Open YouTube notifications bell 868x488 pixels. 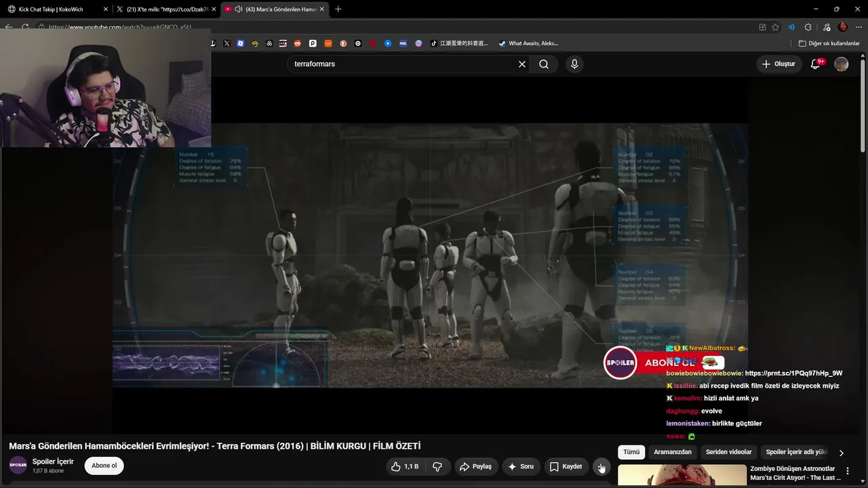816,64
